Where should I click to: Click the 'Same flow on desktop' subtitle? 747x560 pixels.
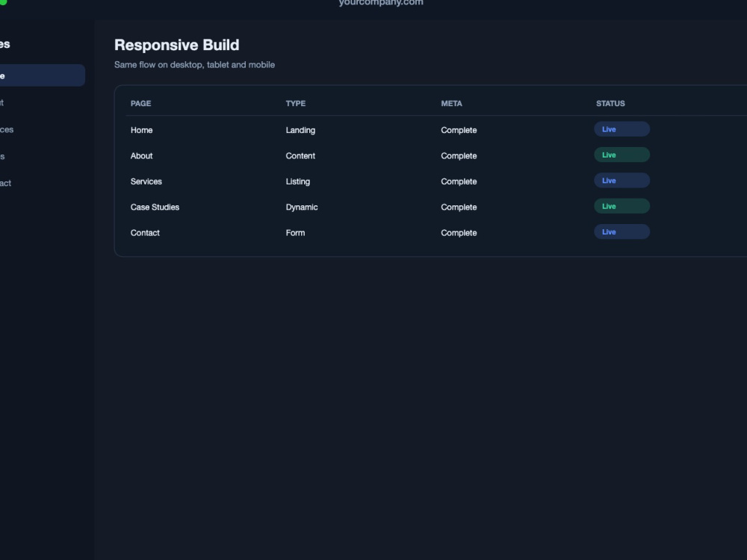[194, 65]
